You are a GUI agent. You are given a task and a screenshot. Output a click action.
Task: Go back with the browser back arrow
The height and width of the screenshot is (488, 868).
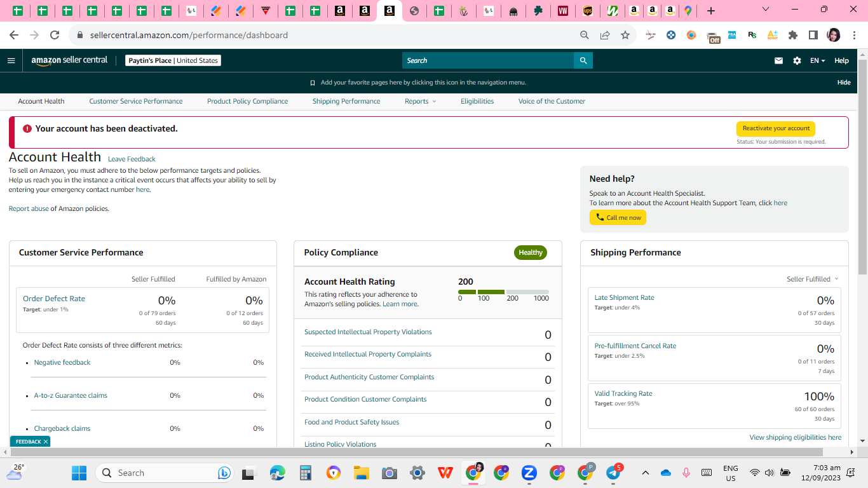[14, 35]
